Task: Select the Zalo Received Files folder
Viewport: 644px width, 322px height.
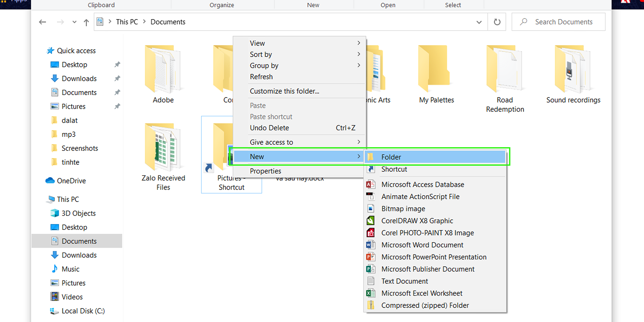Action: click(x=163, y=157)
